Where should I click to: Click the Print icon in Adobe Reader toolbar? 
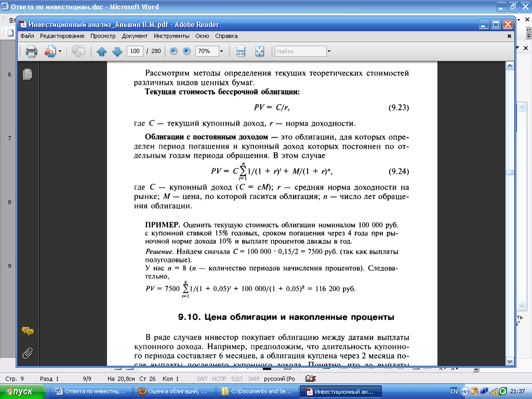32,51
